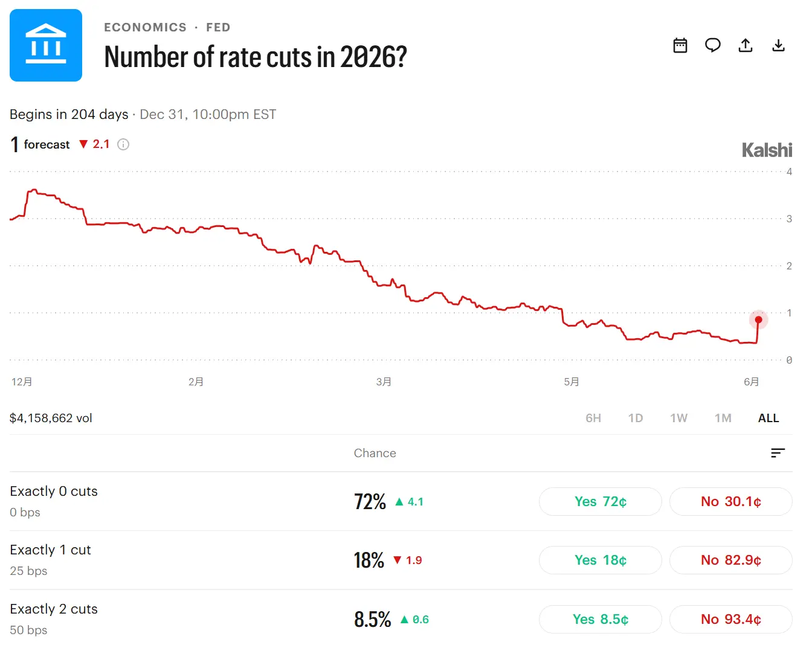Open the calendar icon in header
This screenshot has height=645, width=812.
[x=680, y=45]
